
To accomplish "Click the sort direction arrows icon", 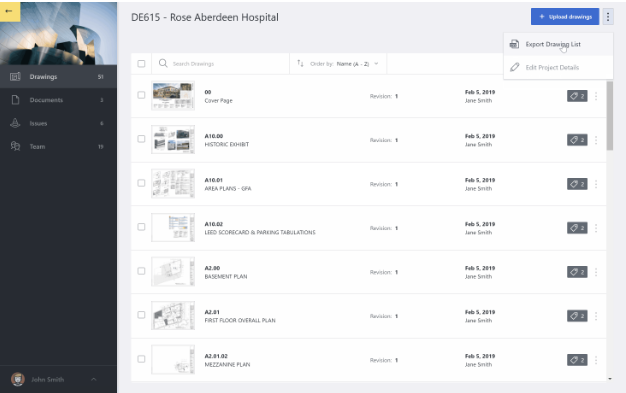I will 300,64.
